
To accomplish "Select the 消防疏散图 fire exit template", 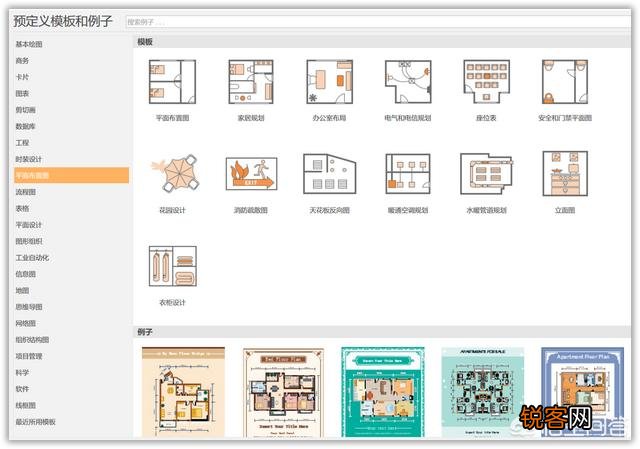I will click(250, 175).
